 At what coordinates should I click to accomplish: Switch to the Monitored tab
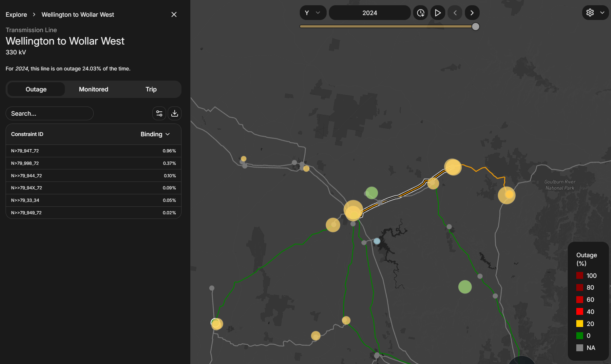point(93,89)
